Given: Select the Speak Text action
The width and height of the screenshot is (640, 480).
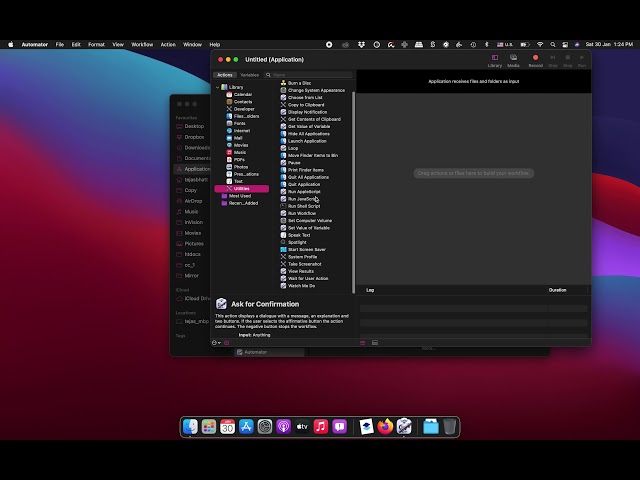Looking at the screenshot, I should (299, 236).
